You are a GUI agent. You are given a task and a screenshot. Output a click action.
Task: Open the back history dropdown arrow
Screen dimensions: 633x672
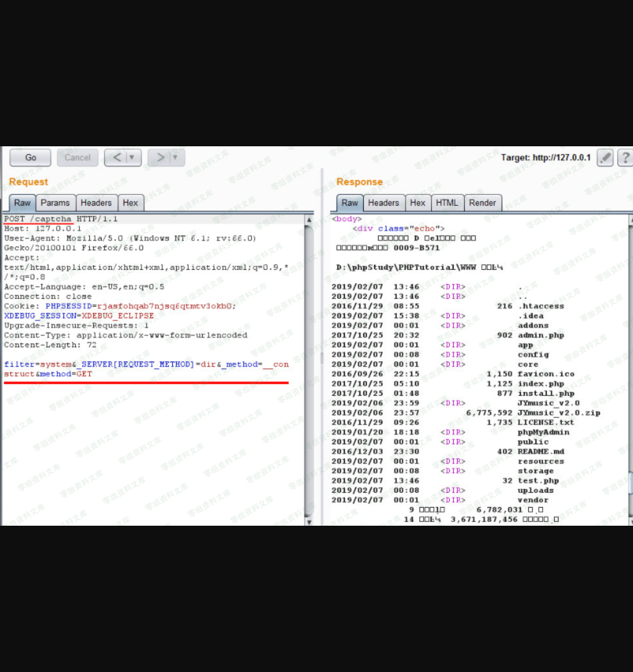click(x=132, y=157)
